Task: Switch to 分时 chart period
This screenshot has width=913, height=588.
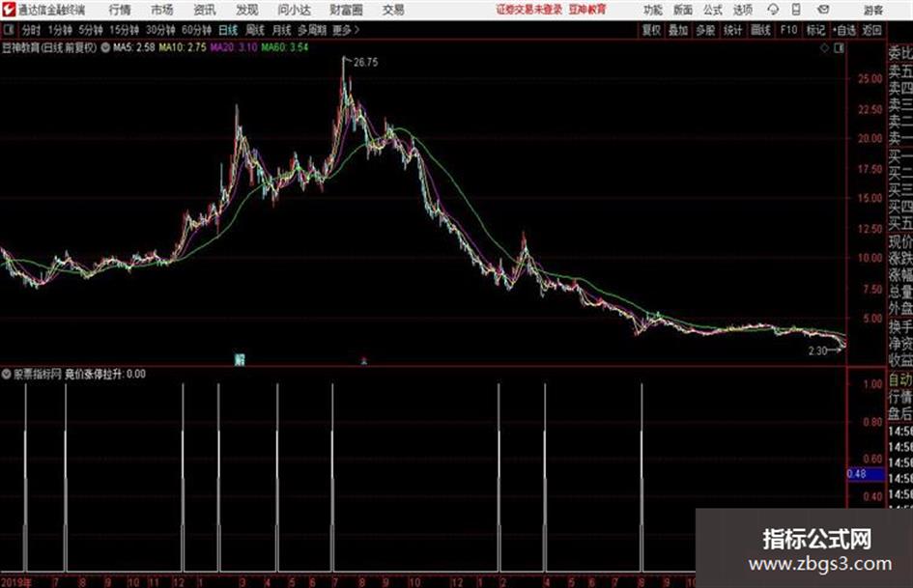Action: 32,30
